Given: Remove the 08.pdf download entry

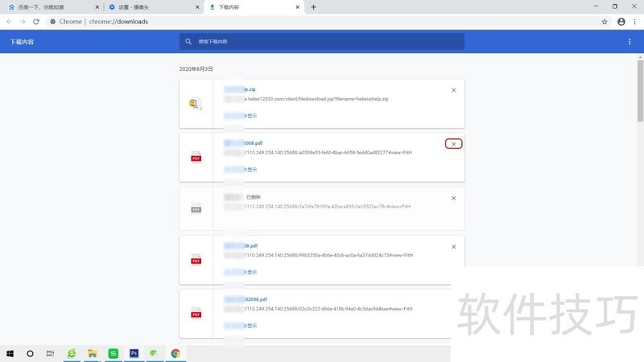Looking at the screenshot, I should point(453,247).
